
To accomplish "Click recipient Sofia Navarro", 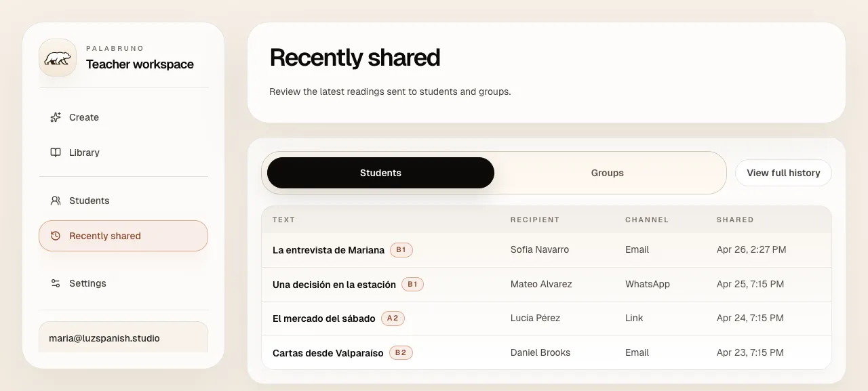I will click(x=540, y=249).
